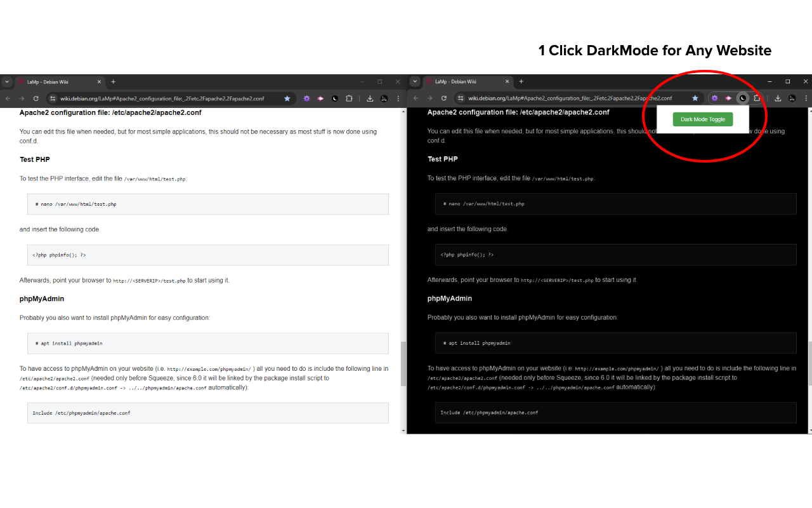Open the purple gear extension icon
This screenshot has width=812, height=508.
point(306,98)
